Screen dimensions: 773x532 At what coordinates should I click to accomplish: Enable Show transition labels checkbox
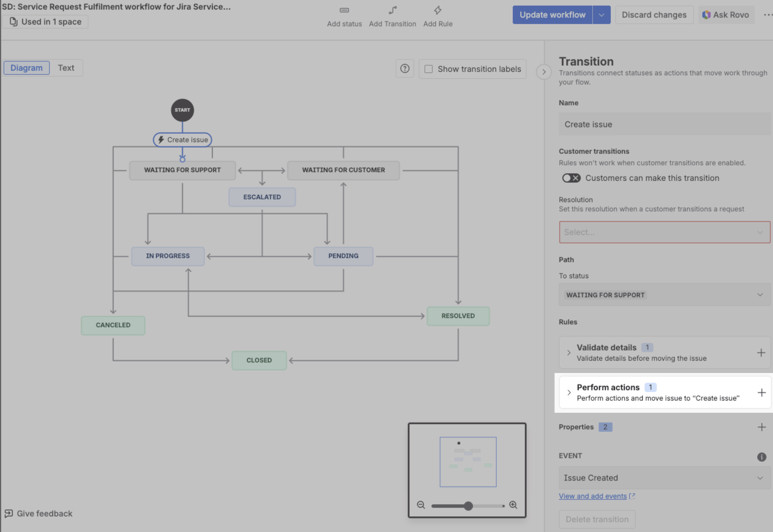(x=428, y=69)
